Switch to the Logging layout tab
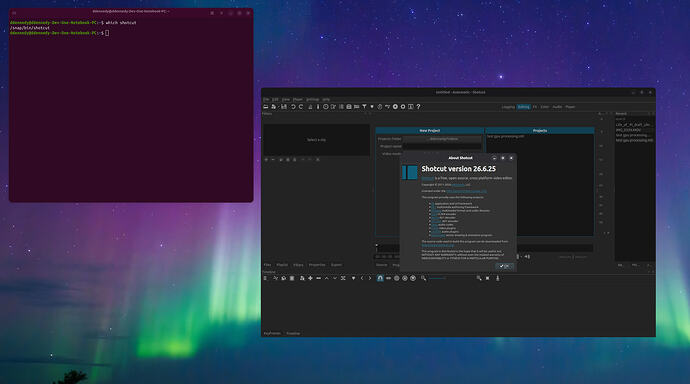The width and height of the screenshot is (690, 384). point(508,107)
